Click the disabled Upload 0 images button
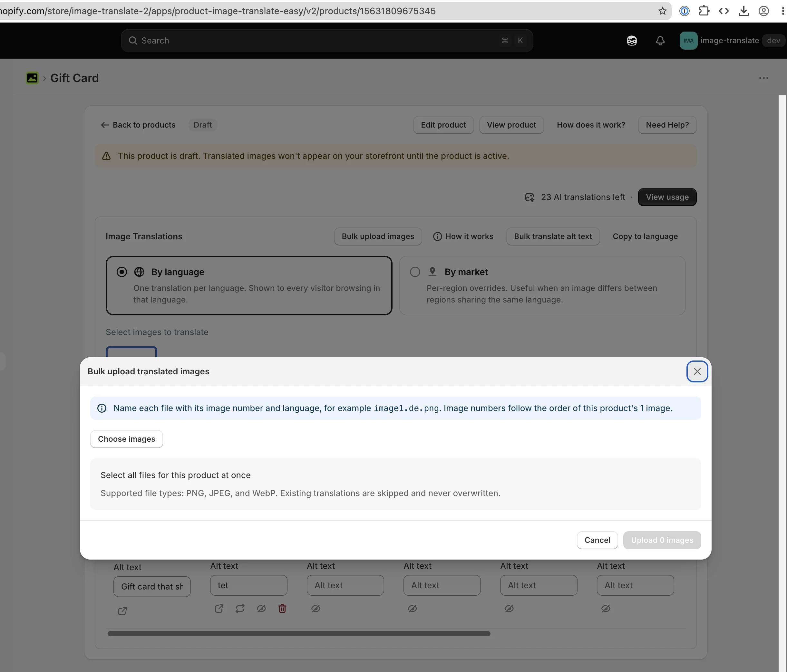This screenshot has height=672, width=787. (662, 540)
